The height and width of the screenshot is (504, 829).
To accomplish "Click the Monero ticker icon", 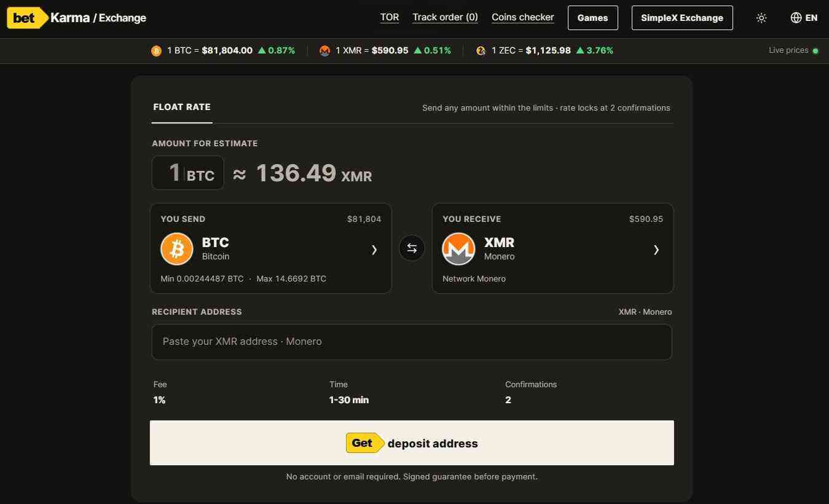I will point(324,51).
